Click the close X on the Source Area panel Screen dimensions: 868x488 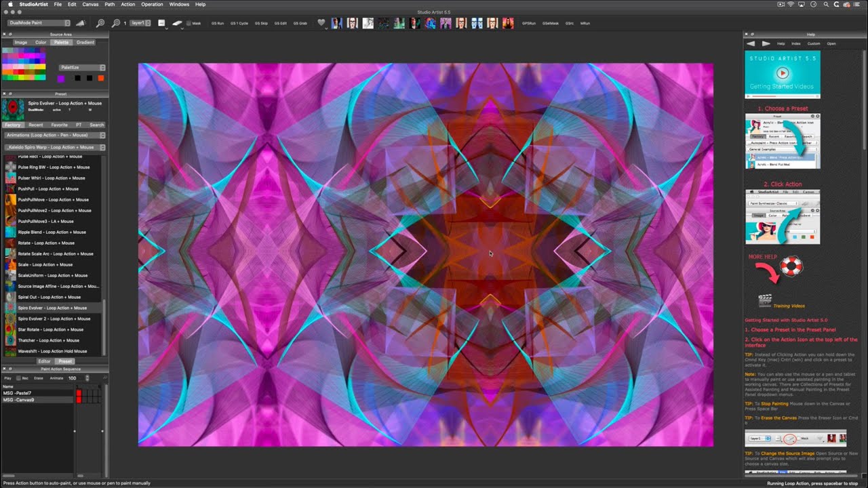pos(3,35)
